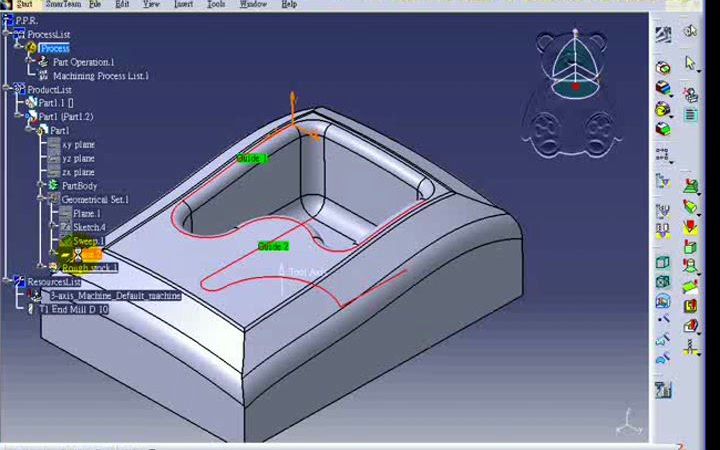Click the red-blue printer-like icon

[x=691, y=95]
